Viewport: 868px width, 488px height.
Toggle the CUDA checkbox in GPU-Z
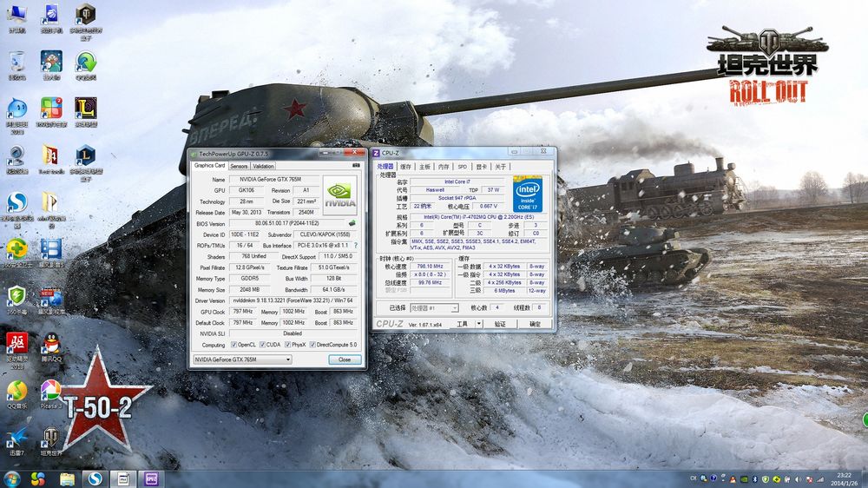click(x=262, y=345)
